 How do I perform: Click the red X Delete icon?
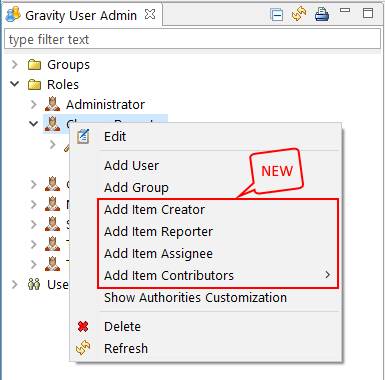[x=83, y=326]
